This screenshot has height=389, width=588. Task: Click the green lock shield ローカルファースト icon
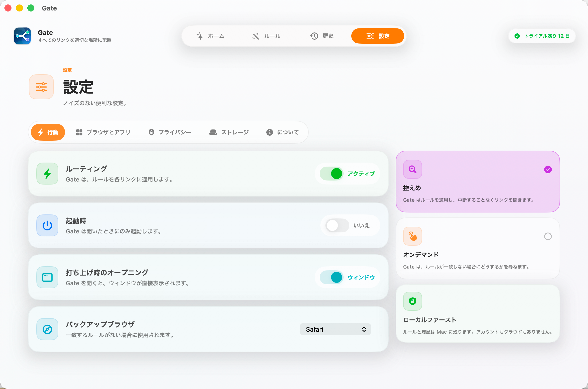413,301
